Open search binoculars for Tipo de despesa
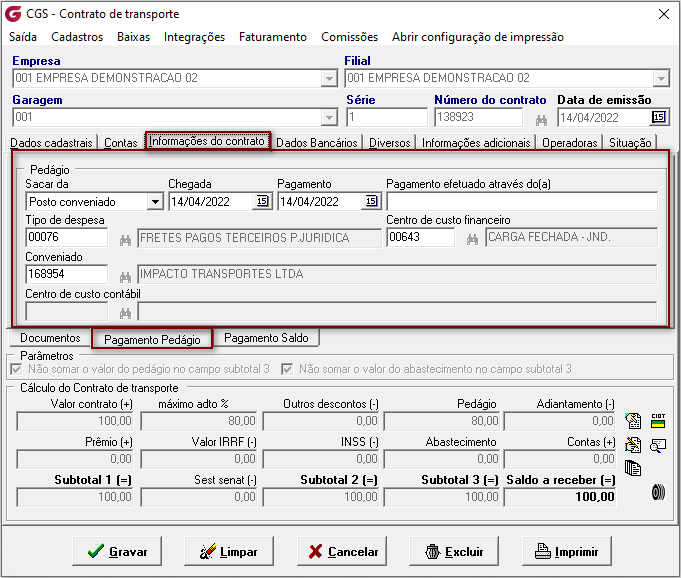The image size is (681, 578). pos(125,240)
